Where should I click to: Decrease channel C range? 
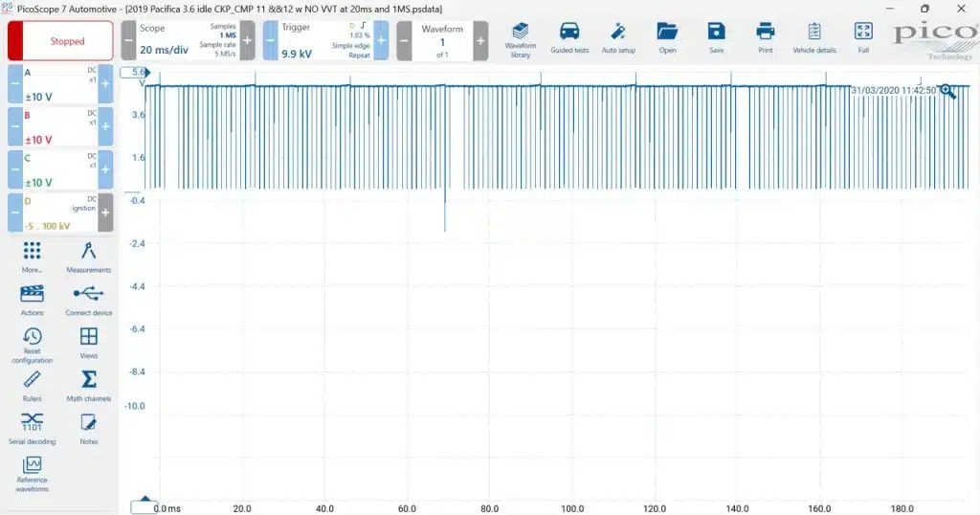pos(15,170)
